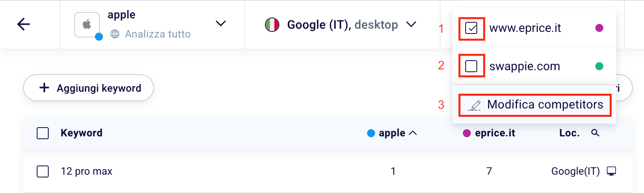The height and width of the screenshot is (193, 644).
Task: Tick the 12 pro max row checkbox
Action: (x=43, y=171)
